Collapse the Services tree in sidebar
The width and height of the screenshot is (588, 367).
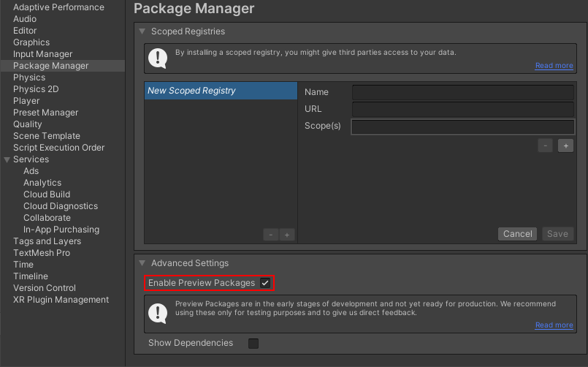coord(7,159)
